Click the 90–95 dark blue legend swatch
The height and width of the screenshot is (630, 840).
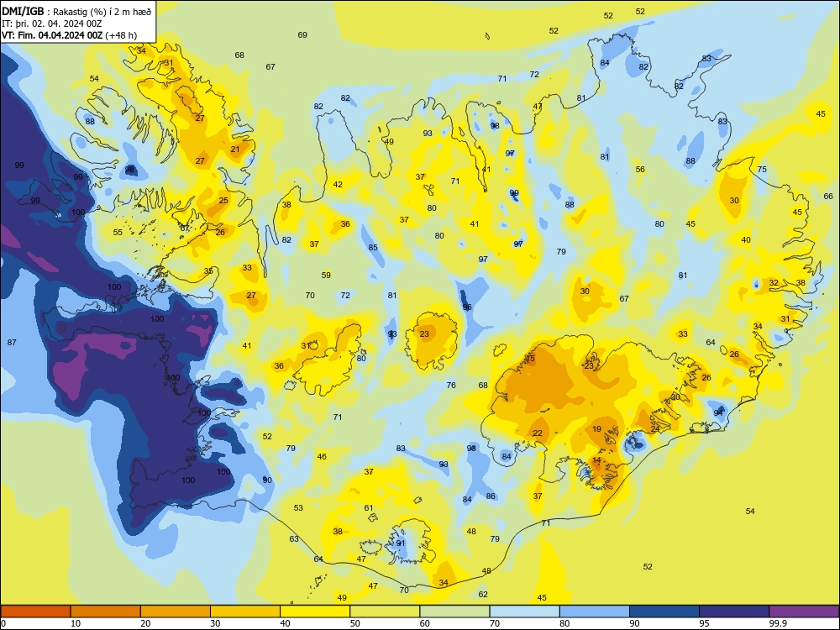(664, 612)
